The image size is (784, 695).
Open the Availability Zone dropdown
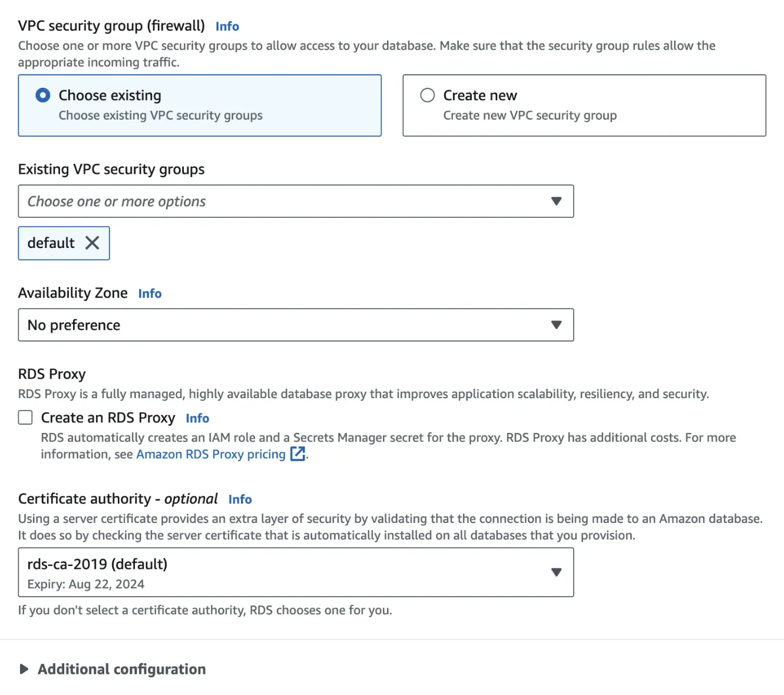295,325
